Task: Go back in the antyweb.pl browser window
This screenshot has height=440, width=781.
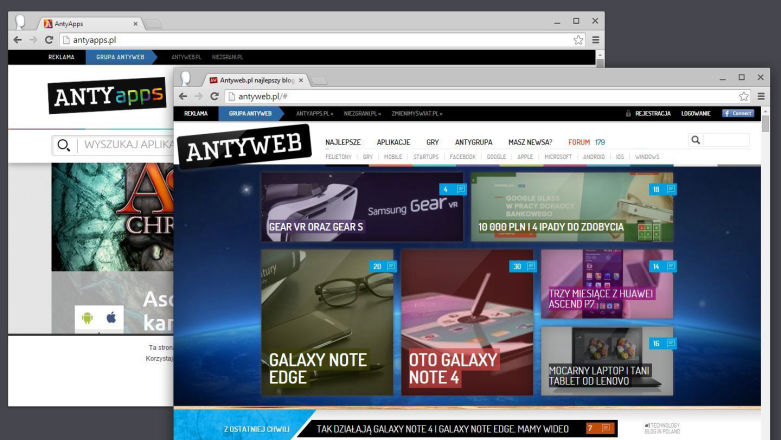Action: pos(183,96)
